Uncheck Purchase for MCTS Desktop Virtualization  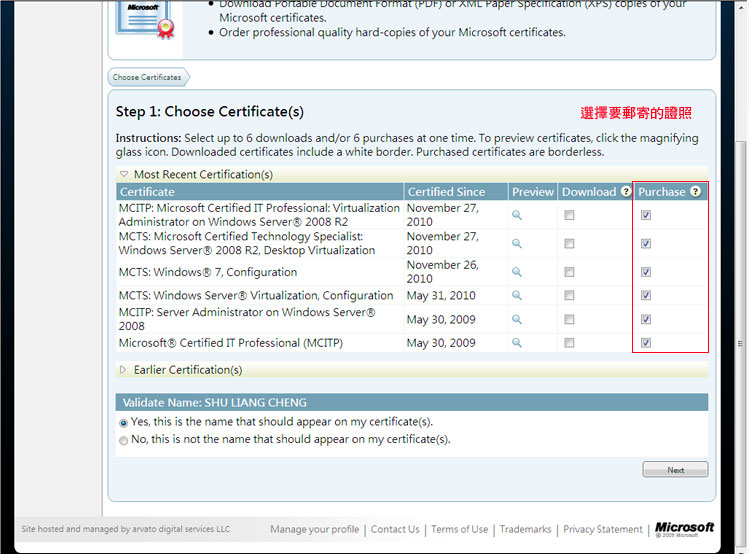pos(646,244)
